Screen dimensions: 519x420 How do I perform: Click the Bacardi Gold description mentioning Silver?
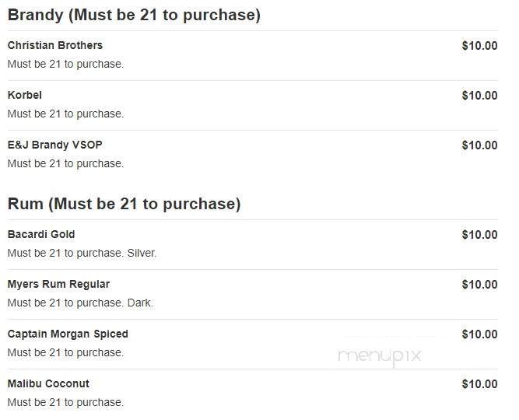pyautogui.click(x=82, y=253)
